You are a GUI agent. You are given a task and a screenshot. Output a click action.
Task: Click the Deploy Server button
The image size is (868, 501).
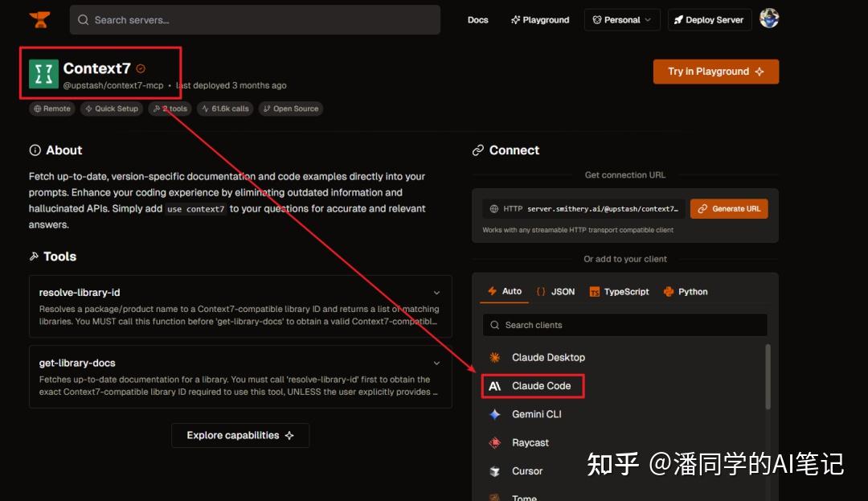coord(709,20)
